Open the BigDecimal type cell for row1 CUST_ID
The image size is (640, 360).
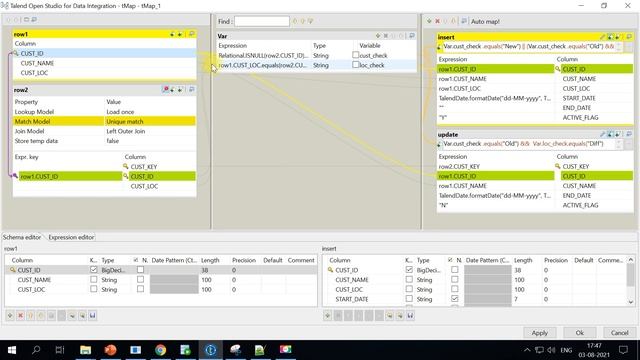(114, 270)
